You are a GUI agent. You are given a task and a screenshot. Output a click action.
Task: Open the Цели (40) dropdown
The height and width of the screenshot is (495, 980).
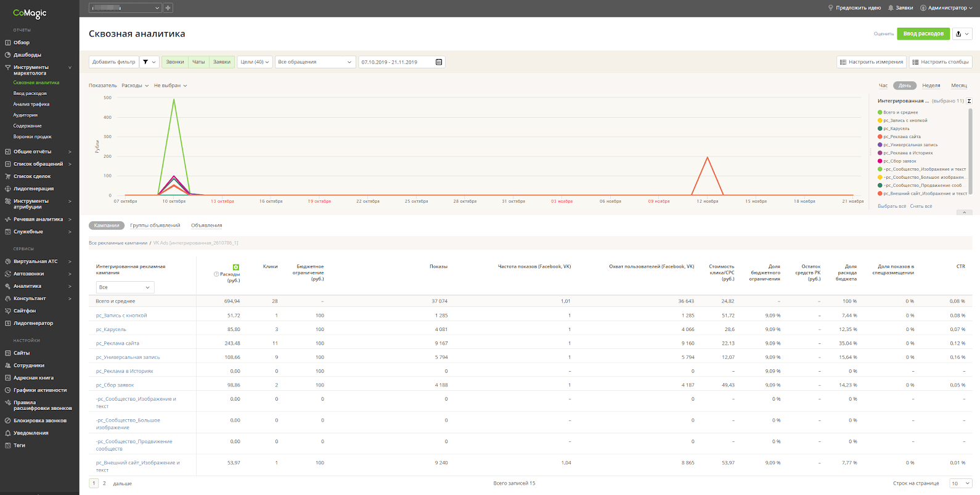pos(255,62)
